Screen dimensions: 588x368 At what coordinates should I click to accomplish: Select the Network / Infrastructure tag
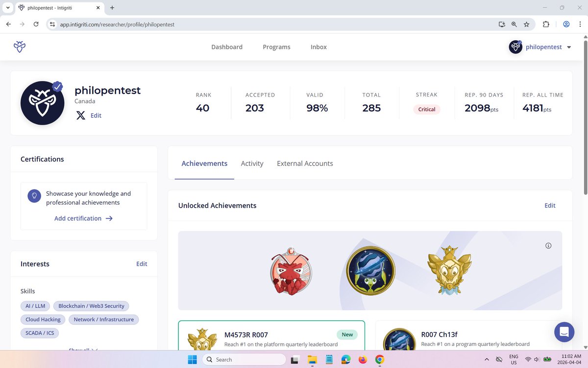(x=104, y=319)
